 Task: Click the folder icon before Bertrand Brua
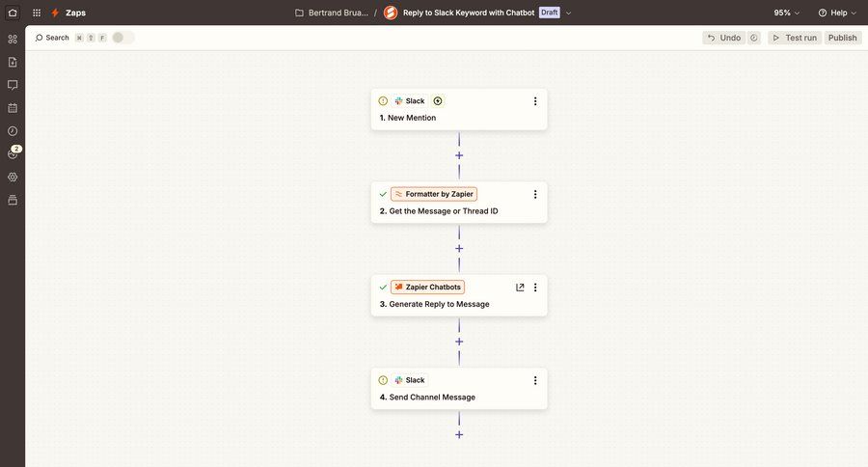coord(300,13)
